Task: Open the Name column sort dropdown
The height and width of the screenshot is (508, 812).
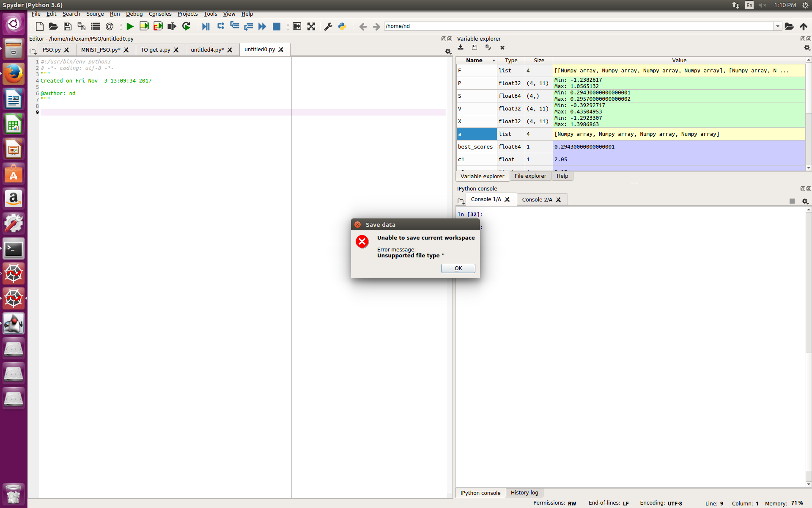Action: pos(493,60)
